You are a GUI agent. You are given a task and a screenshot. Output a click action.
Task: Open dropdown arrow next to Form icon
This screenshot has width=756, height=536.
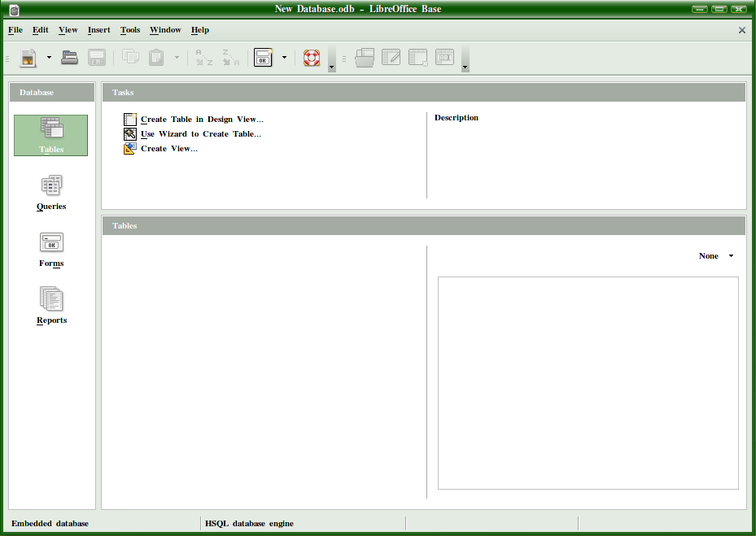[285, 58]
